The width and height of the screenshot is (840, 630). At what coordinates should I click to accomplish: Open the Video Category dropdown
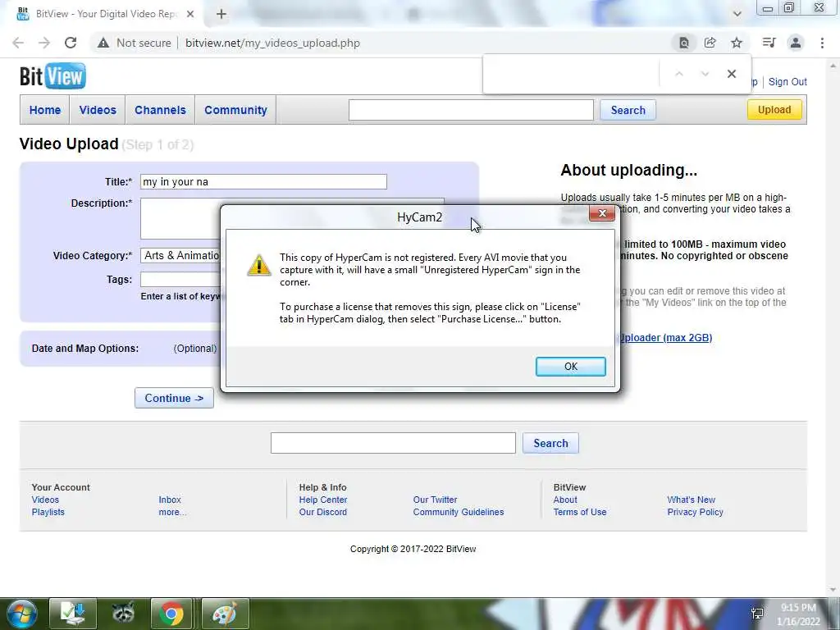(x=180, y=256)
